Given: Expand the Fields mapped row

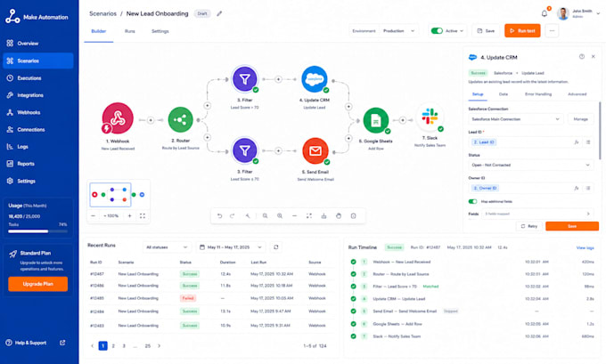Looking at the screenshot, I should tap(537, 214).
